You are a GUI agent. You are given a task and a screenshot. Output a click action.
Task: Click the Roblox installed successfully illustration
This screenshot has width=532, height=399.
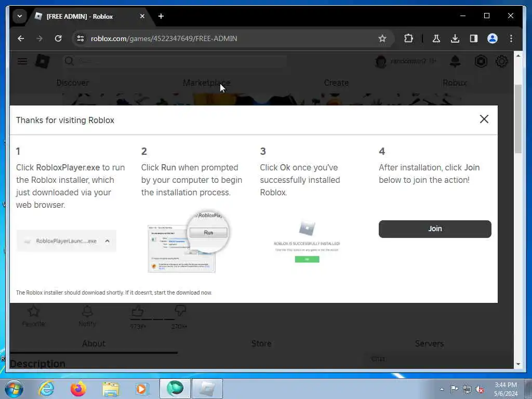click(307, 242)
